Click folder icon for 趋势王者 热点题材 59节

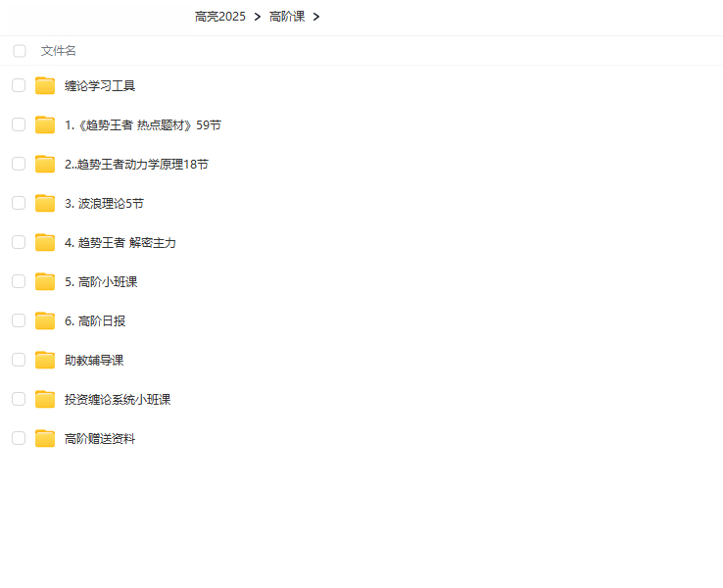click(45, 124)
